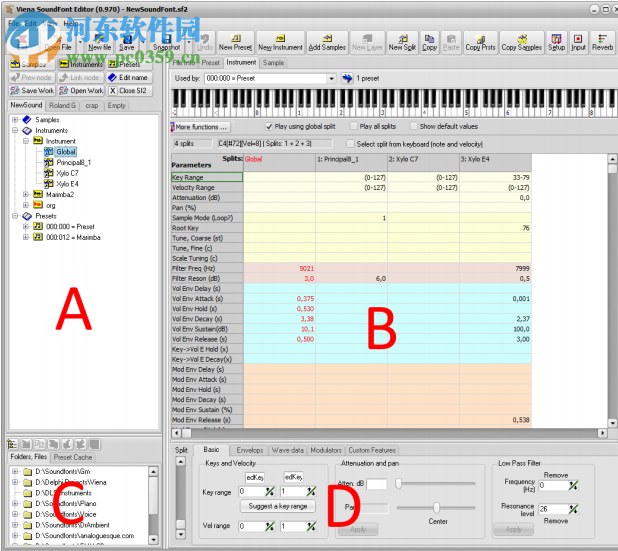Switch to the Preset Cache tab
Viewport: 618px width, 551px height.
pos(73,457)
